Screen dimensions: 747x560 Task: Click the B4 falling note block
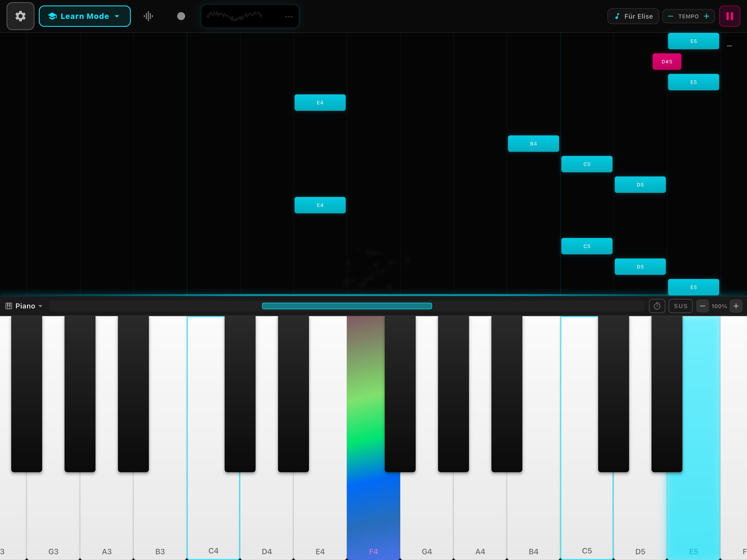(533, 144)
